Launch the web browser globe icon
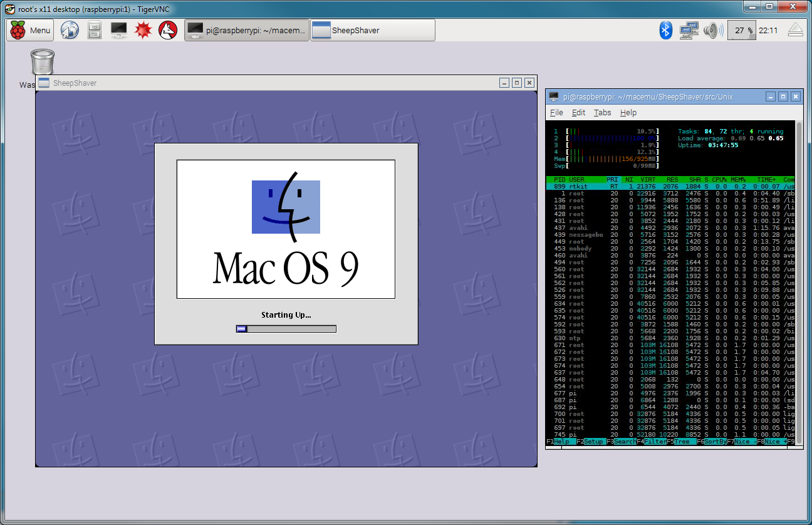The height and width of the screenshot is (525, 812). [x=70, y=30]
